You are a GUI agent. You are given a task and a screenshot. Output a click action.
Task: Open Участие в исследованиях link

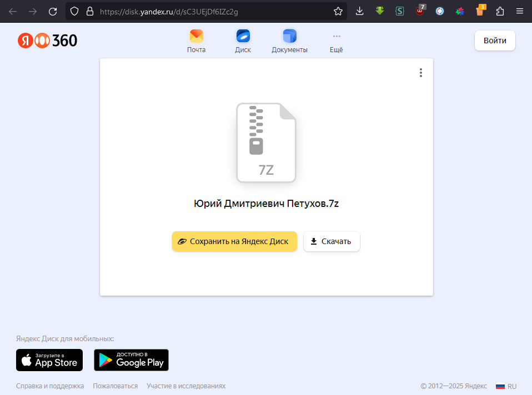click(x=186, y=386)
